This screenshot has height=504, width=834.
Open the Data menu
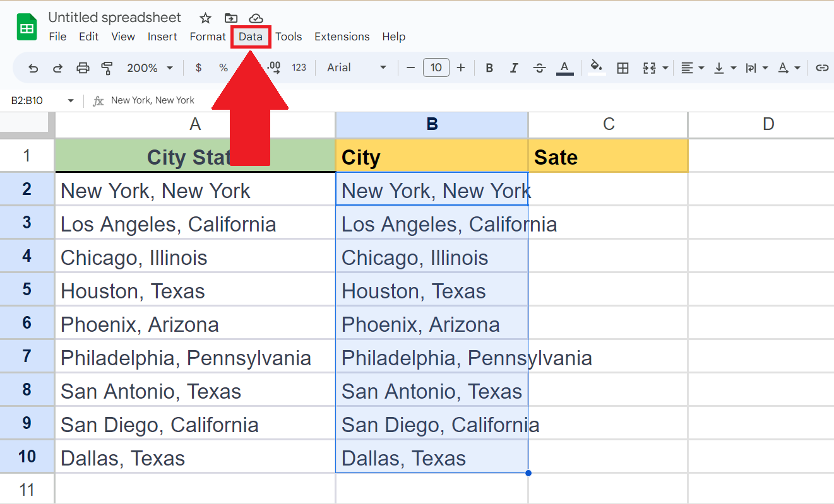251,37
